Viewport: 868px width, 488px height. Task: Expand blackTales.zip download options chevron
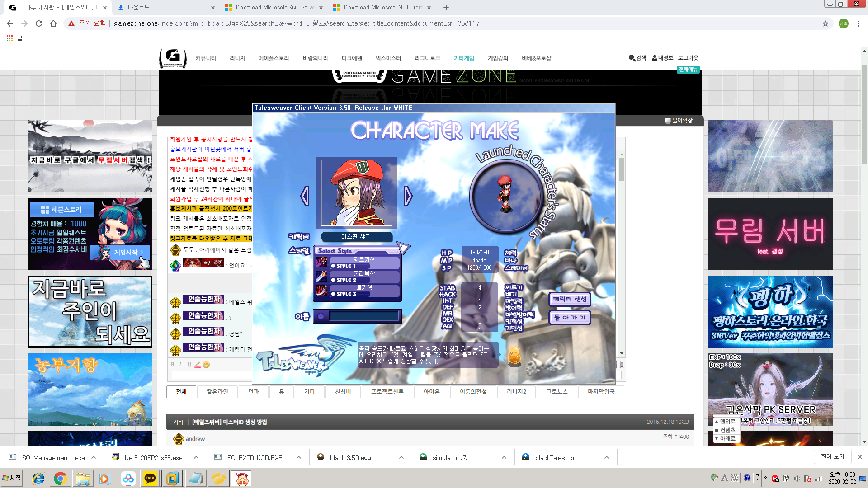[607, 457]
